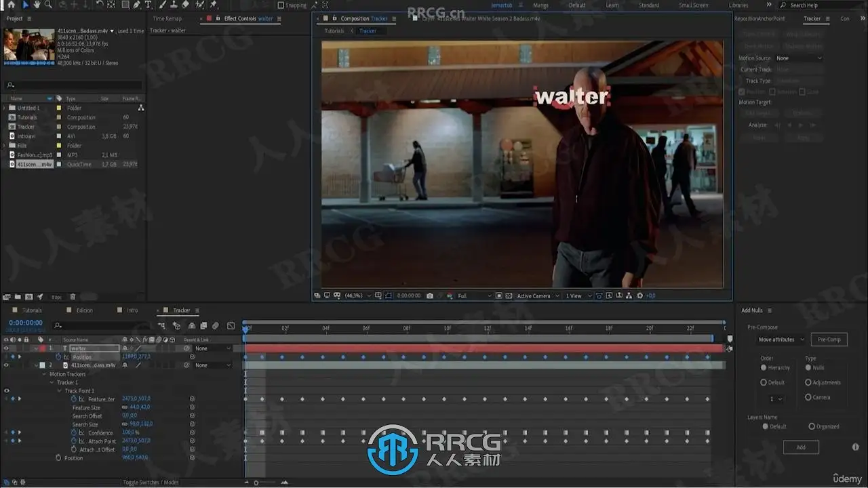The image size is (868, 488).
Task: Switch to the Edicion timeline tab
Action: pyautogui.click(x=84, y=310)
